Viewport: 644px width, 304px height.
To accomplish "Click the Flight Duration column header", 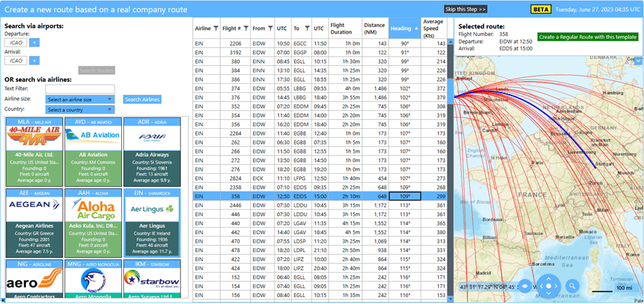I will pyautogui.click(x=341, y=29).
